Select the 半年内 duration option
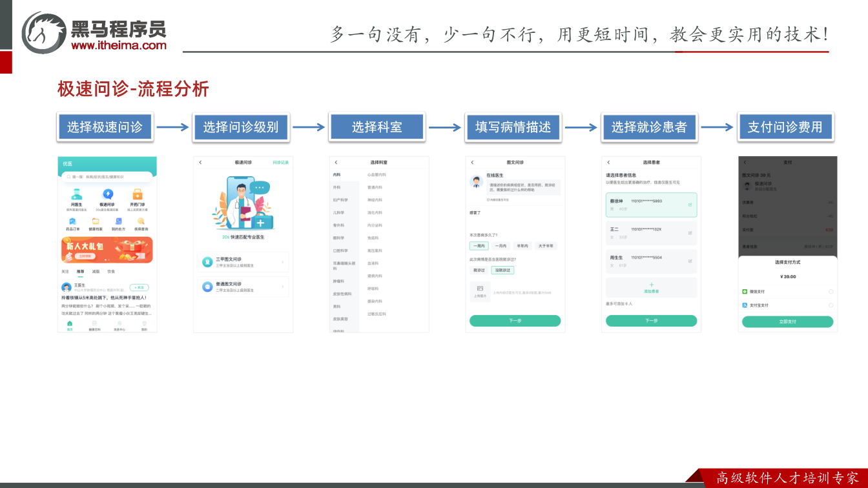 click(522, 246)
